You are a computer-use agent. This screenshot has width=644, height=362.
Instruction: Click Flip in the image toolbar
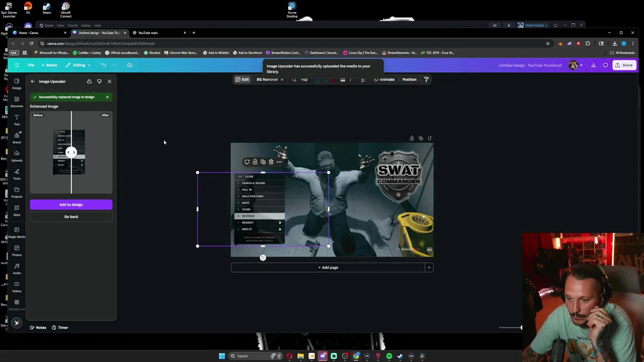click(x=304, y=79)
